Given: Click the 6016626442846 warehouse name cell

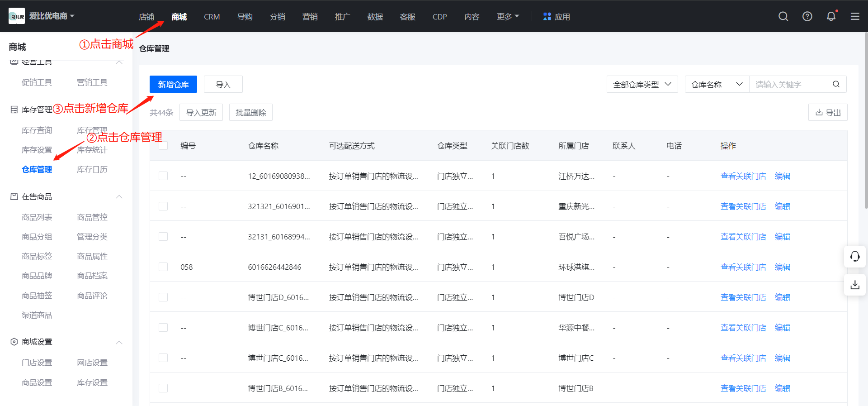Looking at the screenshot, I should [274, 267].
